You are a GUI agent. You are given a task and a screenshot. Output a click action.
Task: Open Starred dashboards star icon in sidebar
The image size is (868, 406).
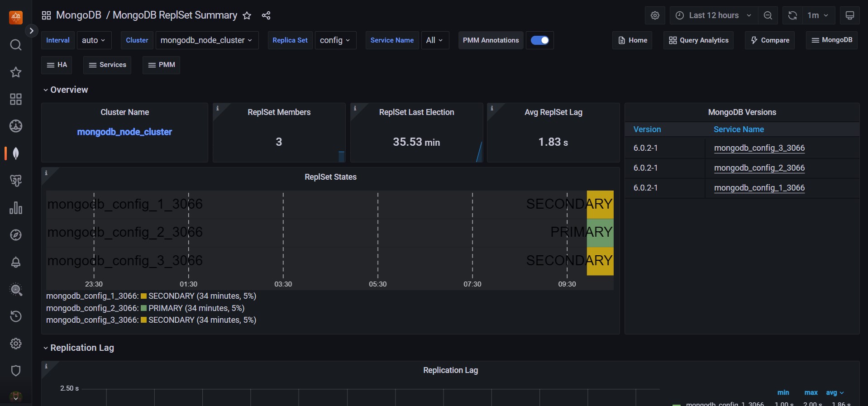pos(16,72)
